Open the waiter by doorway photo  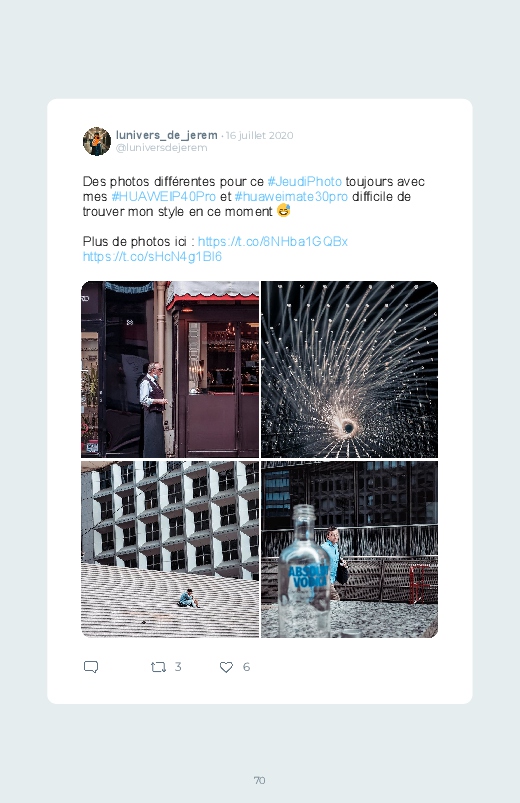click(170, 369)
